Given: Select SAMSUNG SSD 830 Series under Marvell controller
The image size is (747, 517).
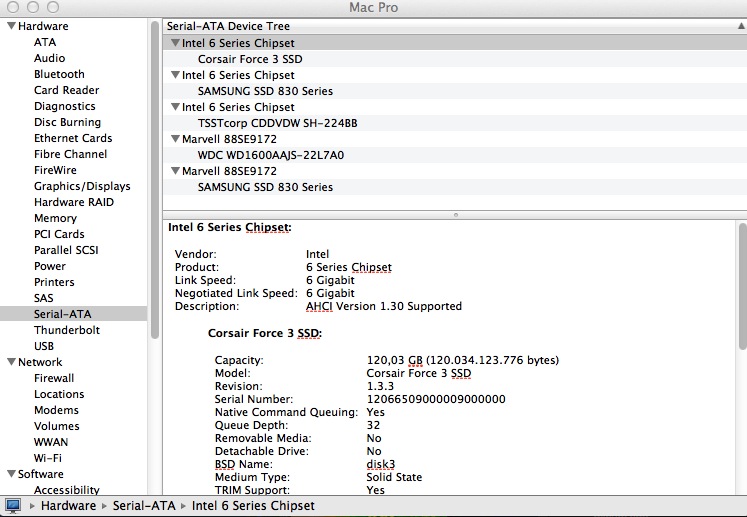Looking at the screenshot, I should (x=454, y=187).
